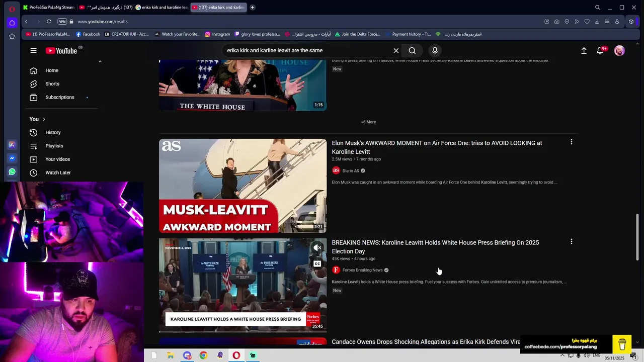Toggle mute on Forbes preview thumbnail

tap(317, 247)
